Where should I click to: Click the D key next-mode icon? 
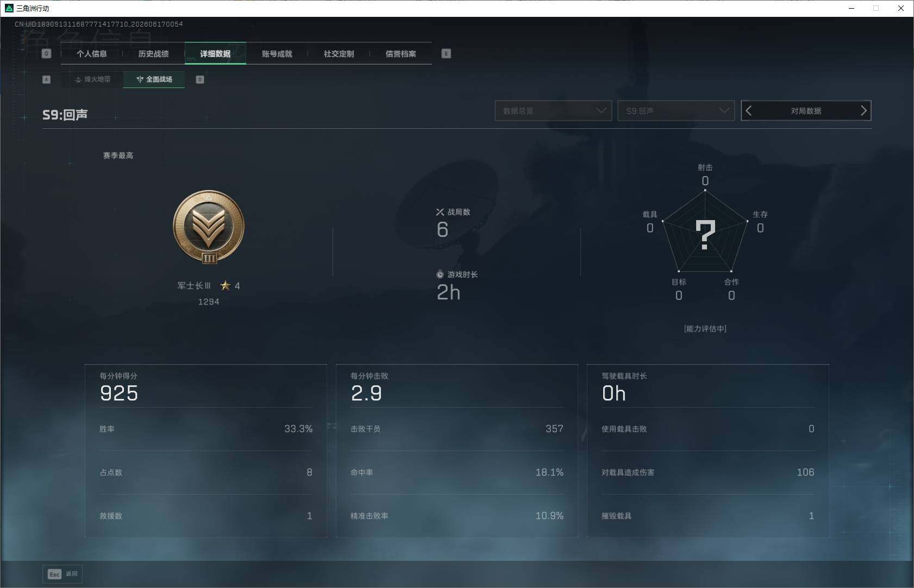200,79
